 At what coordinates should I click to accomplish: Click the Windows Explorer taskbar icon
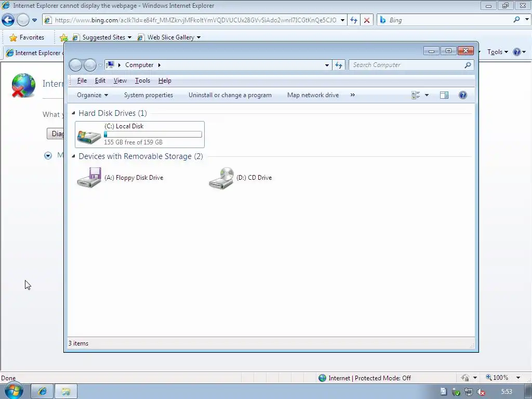pyautogui.click(x=66, y=392)
